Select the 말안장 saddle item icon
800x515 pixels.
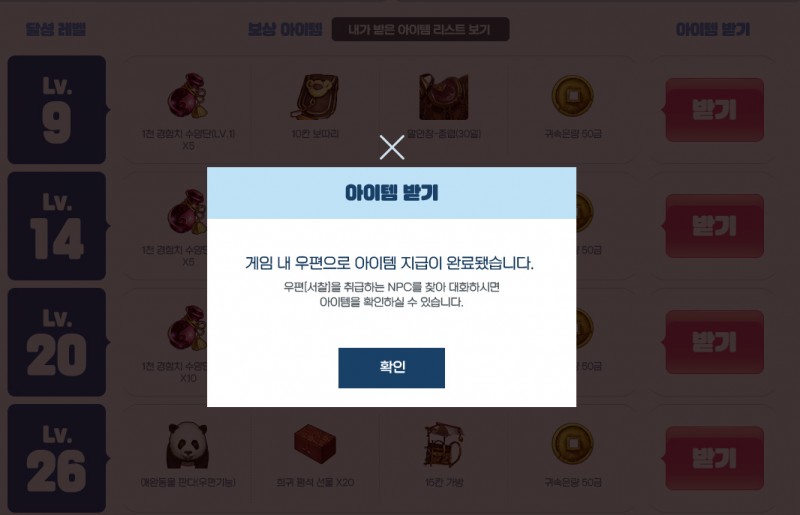click(443, 97)
